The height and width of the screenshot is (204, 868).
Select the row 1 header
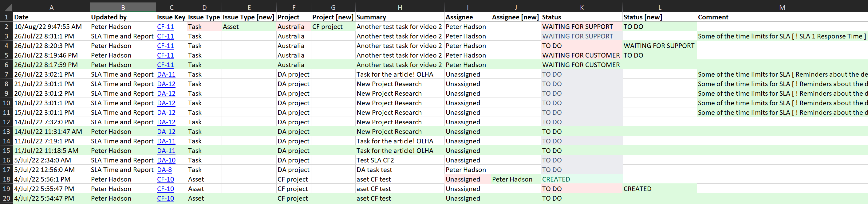[x=6, y=17]
